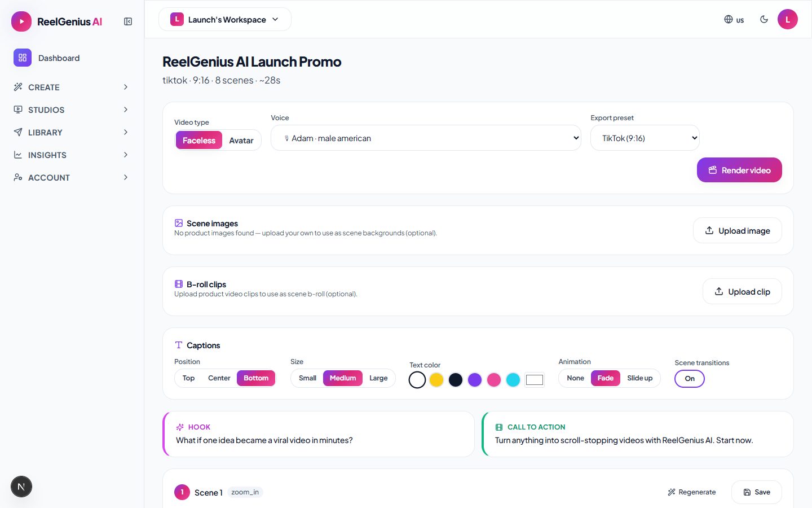Switch to dark mode with moon icon
The image size is (812, 508).
pos(764,19)
